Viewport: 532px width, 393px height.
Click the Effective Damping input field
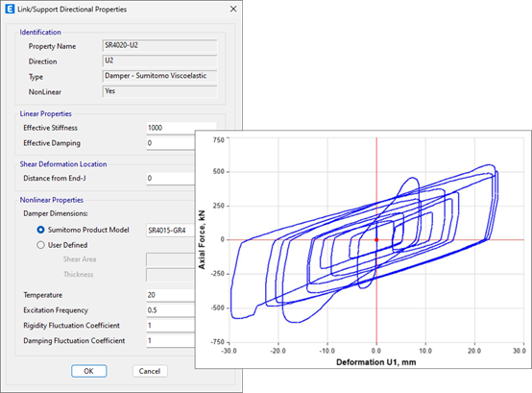pos(171,143)
